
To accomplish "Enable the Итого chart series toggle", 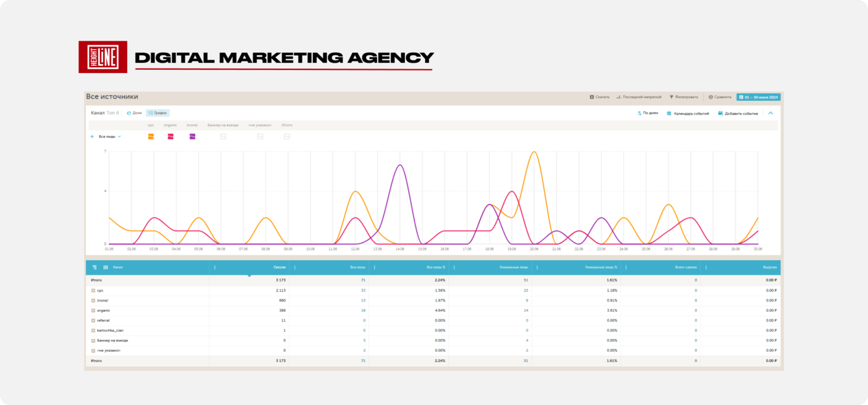I will pyautogui.click(x=287, y=137).
